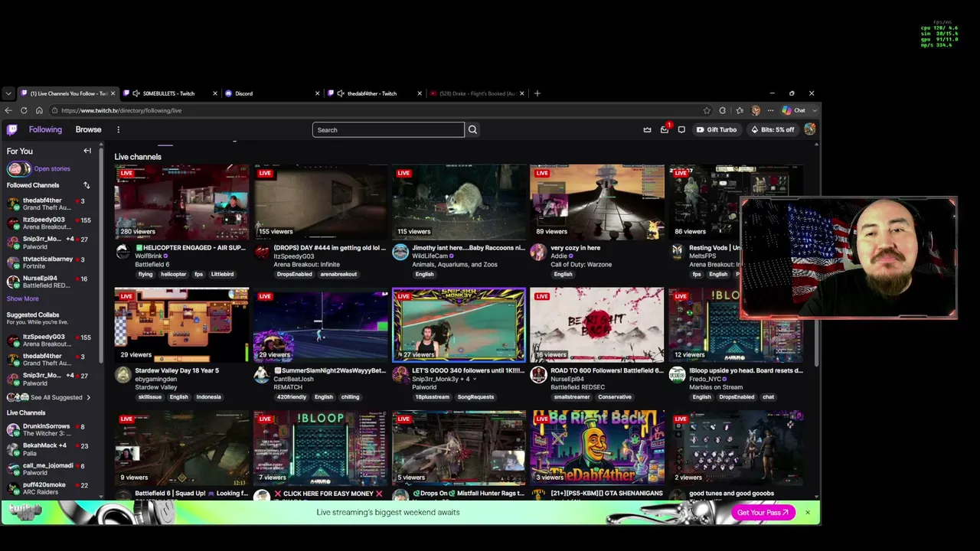Open the browser tab list dropdown

click(8, 93)
